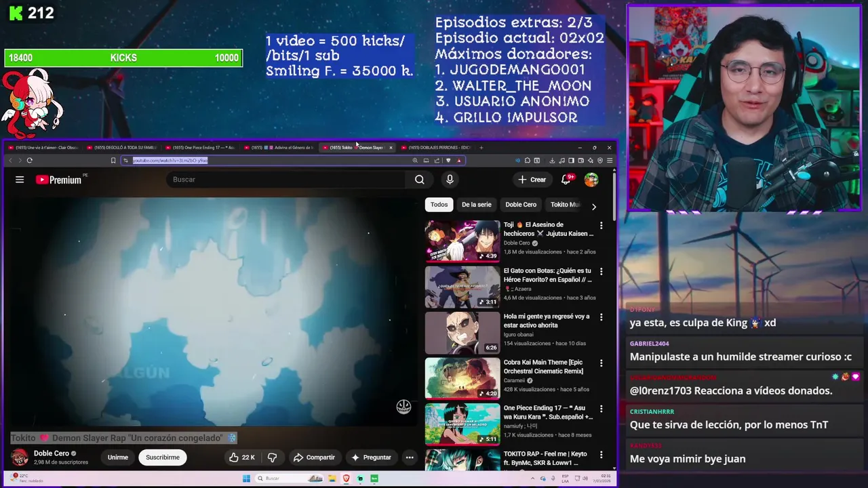
Task: Open a new browser tab with plus
Action: coord(481,148)
